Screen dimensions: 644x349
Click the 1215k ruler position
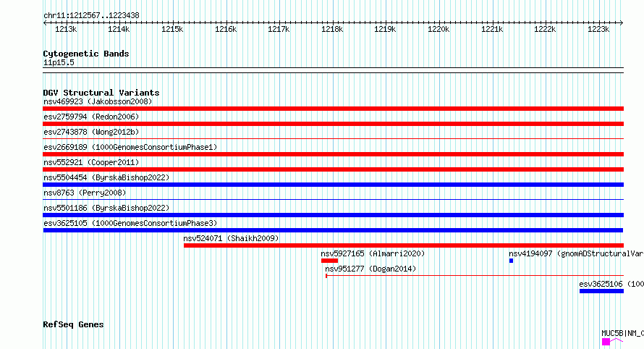[172, 29]
